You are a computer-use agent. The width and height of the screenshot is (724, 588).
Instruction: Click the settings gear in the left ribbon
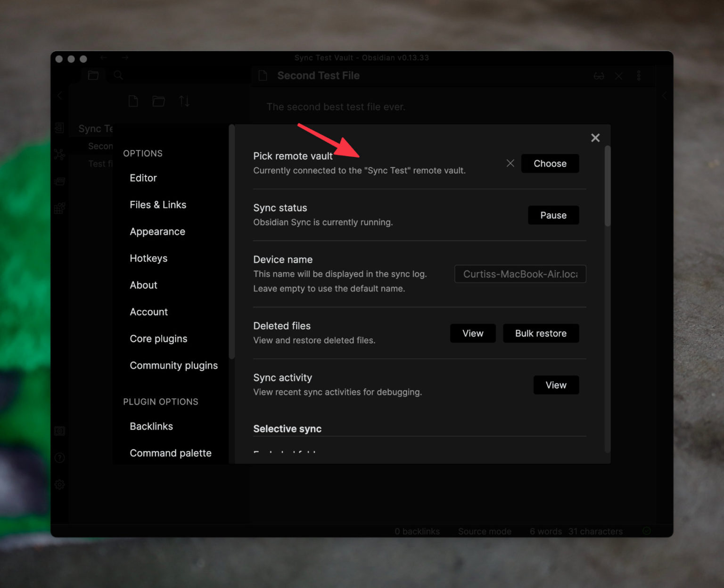(59, 484)
